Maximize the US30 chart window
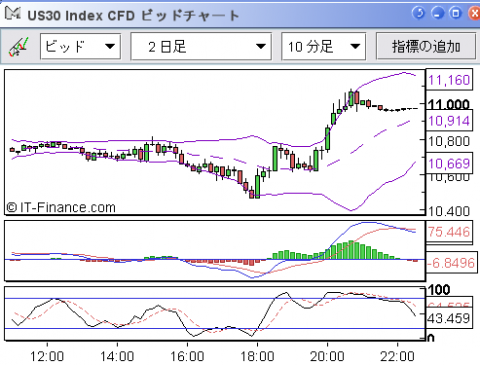The height and width of the screenshot is (365, 480). (x=455, y=13)
